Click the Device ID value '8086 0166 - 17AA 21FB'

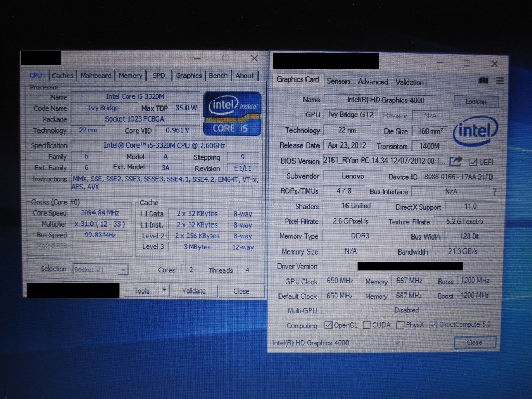tap(458, 177)
